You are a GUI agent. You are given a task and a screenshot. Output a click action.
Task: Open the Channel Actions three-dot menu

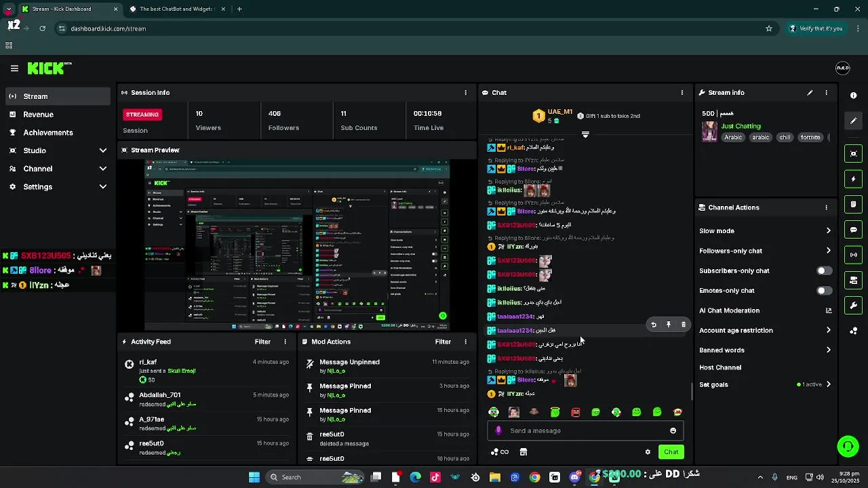click(x=826, y=207)
